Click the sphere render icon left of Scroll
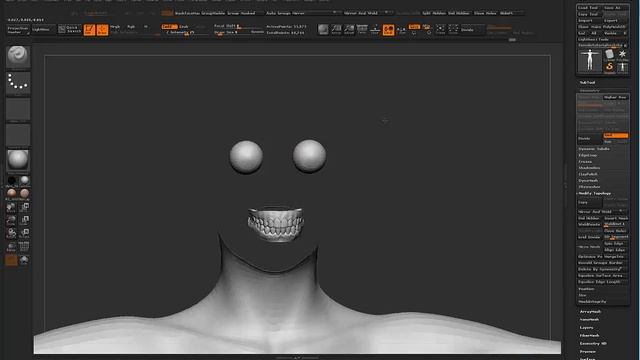Viewport: 640px width, 360px height. [323, 29]
